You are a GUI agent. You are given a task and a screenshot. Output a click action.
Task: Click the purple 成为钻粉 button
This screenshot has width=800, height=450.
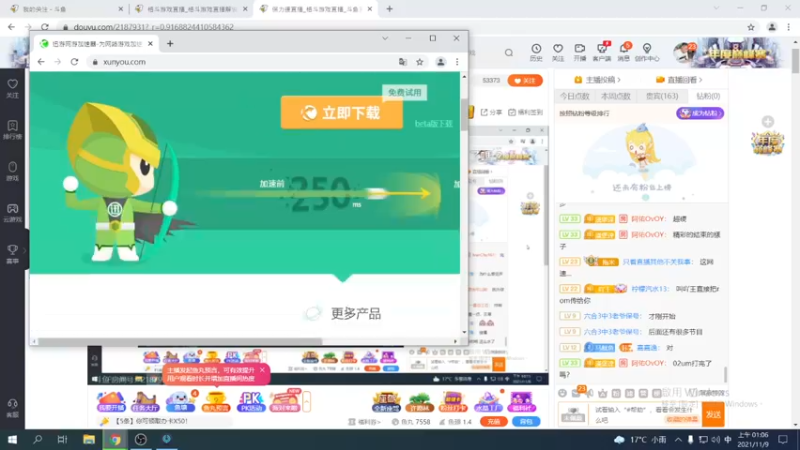tap(700, 113)
